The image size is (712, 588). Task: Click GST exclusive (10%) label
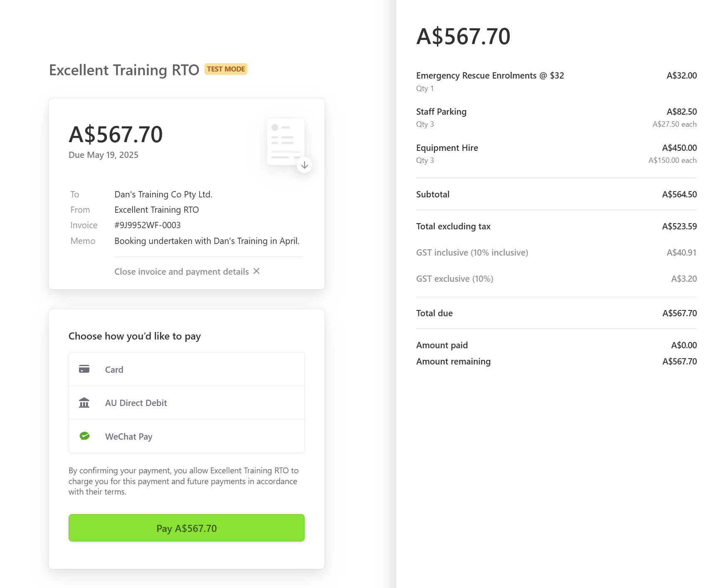pyautogui.click(x=455, y=279)
